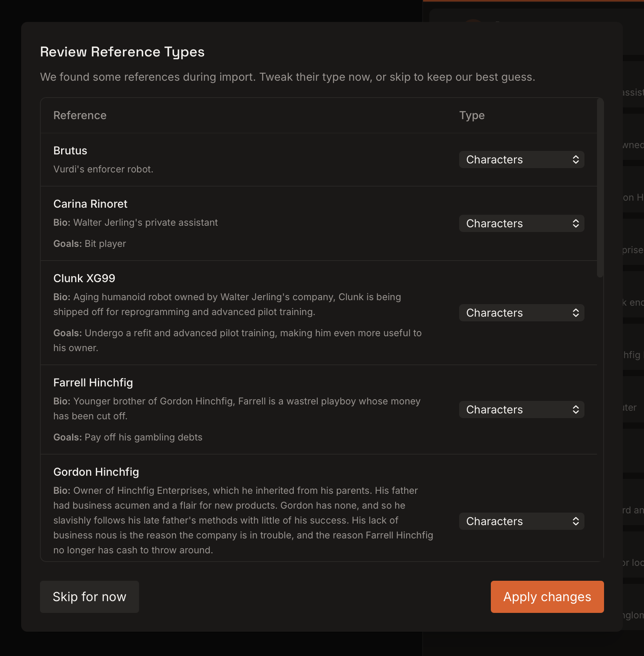The image size is (644, 656).
Task: Click the Gordon Hinchfig name text
Action: pos(96,472)
